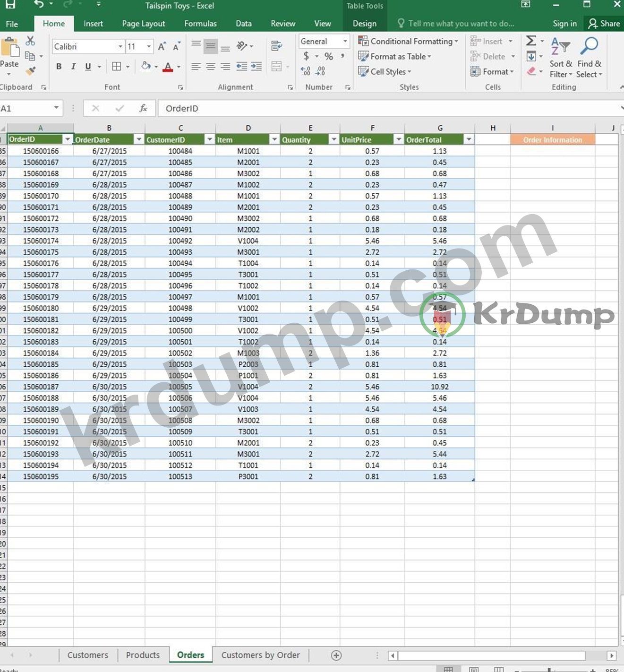624x672 pixels.
Task: Click the Format Painter brush icon
Action: (30, 71)
